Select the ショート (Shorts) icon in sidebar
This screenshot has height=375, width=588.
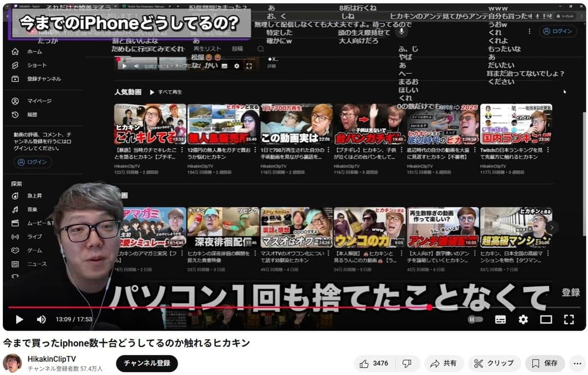(x=15, y=65)
